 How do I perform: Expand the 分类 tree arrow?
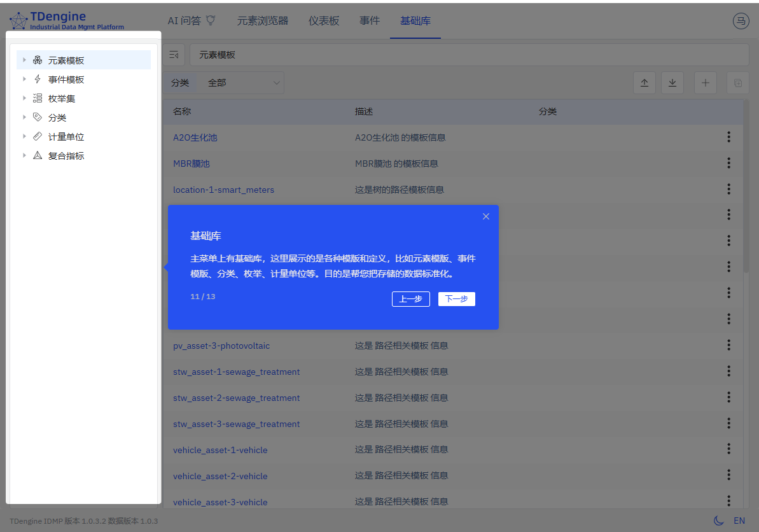pos(24,117)
